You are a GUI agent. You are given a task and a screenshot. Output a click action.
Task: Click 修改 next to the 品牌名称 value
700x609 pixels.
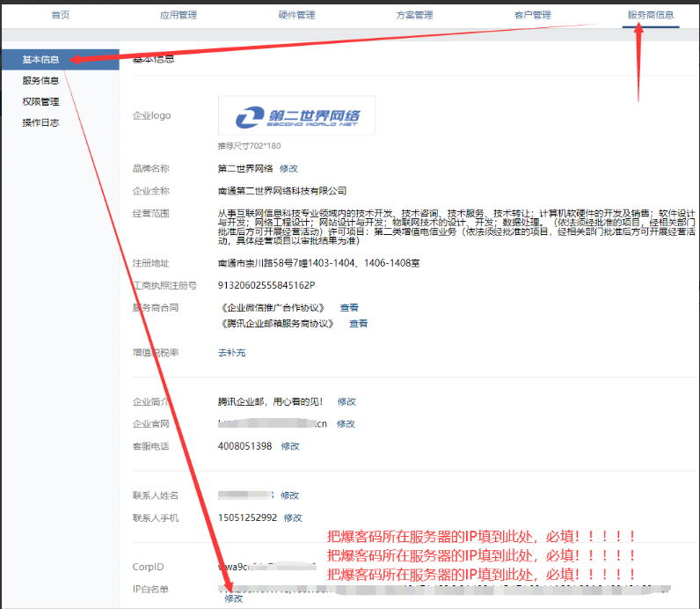click(x=288, y=168)
